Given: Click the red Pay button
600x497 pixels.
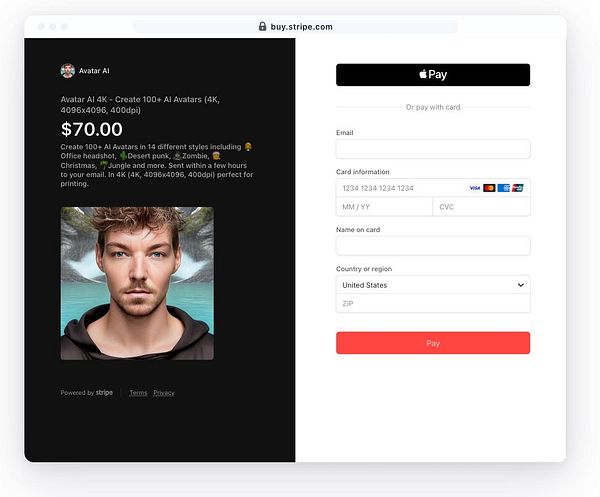Looking at the screenshot, I should (x=433, y=343).
